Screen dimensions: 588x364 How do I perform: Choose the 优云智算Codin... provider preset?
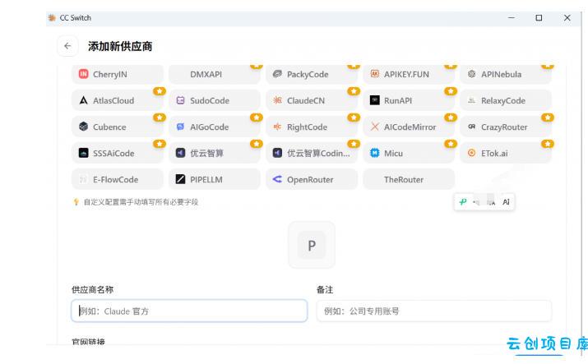click(x=312, y=153)
